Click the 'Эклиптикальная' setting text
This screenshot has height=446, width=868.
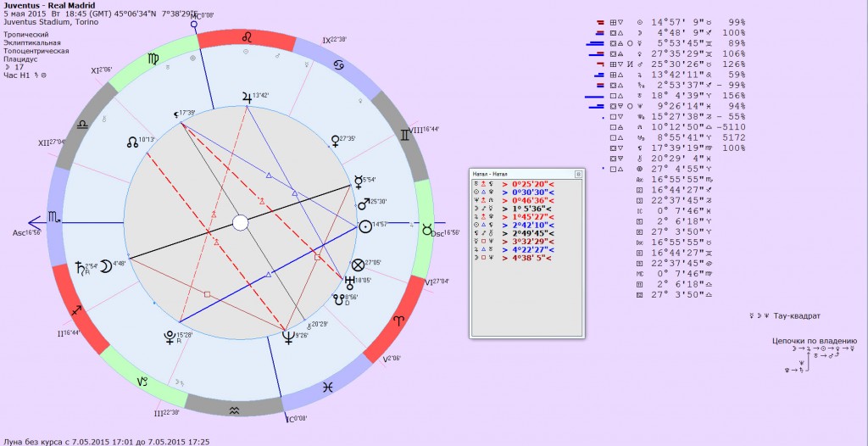(x=32, y=42)
